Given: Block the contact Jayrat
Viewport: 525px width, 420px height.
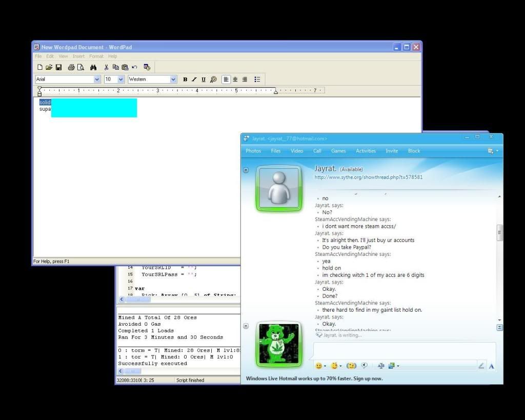Looking at the screenshot, I should [x=414, y=151].
